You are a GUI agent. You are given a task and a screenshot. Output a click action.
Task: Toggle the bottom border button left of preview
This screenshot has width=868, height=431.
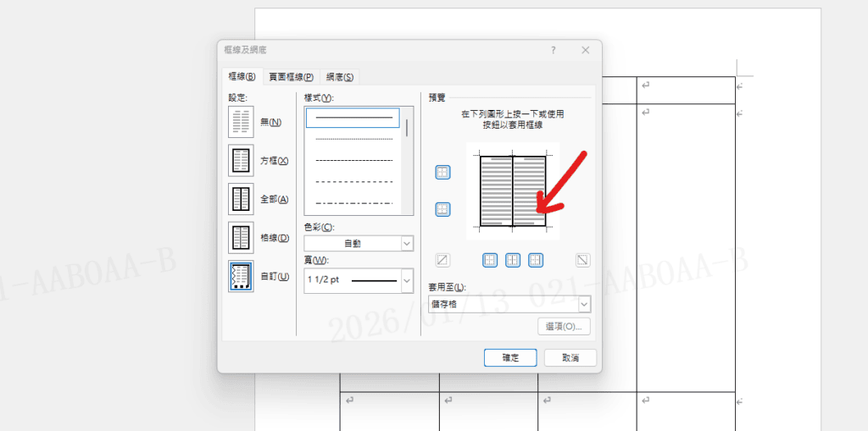click(442, 209)
